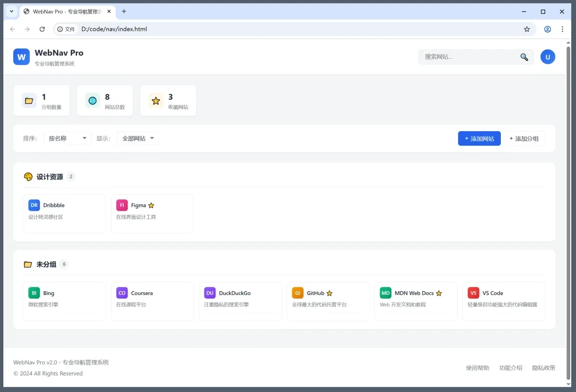The width and height of the screenshot is (576, 392).
Task: Open the VS Code site card title
Action: (x=493, y=293)
